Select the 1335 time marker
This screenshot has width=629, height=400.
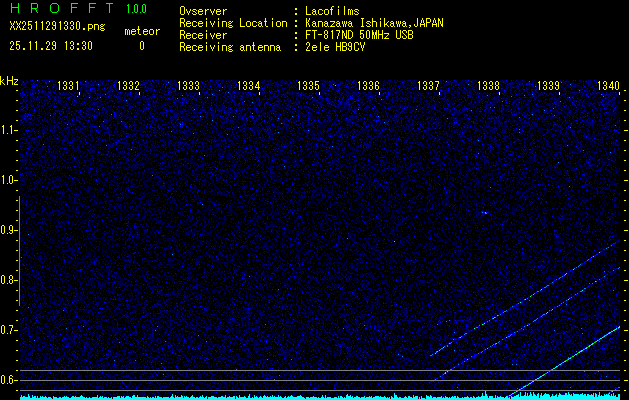309,87
